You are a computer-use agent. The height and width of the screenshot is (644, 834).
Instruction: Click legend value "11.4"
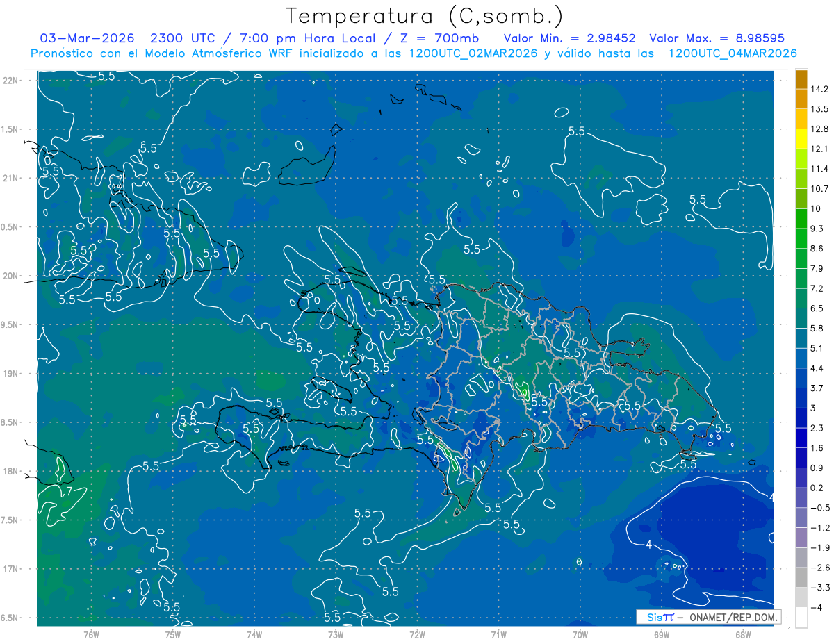pos(821,169)
